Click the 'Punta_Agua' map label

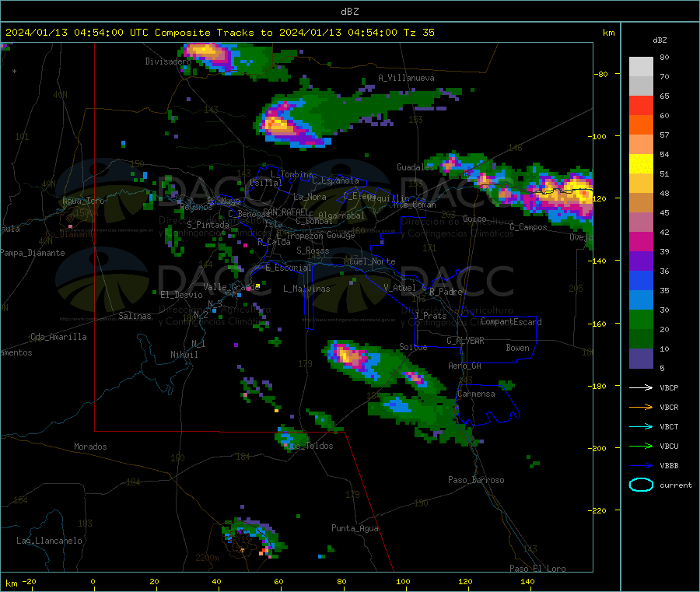tap(355, 528)
